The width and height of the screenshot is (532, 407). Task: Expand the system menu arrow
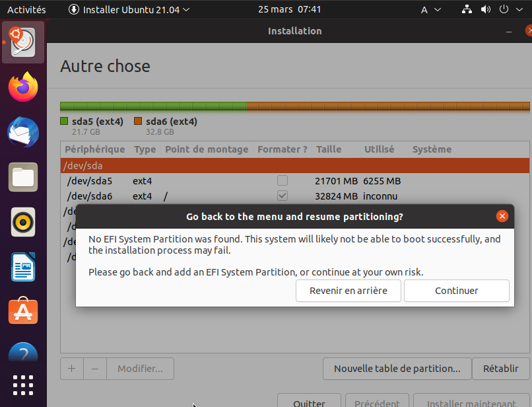click(519, 9)
